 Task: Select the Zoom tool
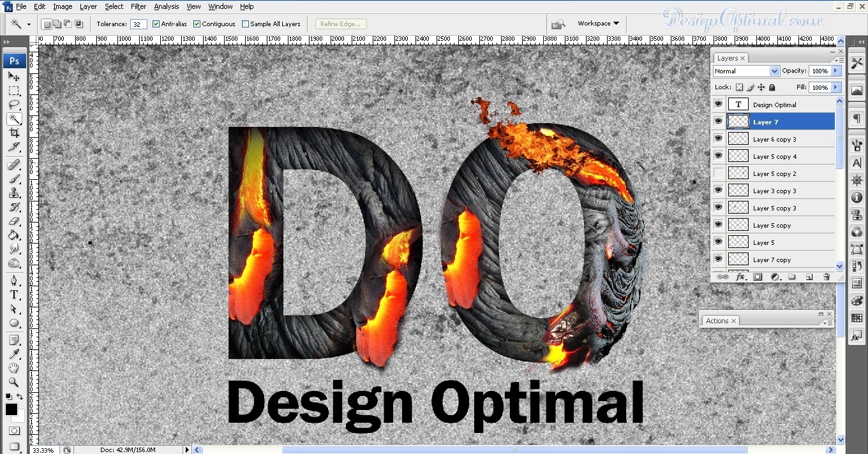[14, 382]
